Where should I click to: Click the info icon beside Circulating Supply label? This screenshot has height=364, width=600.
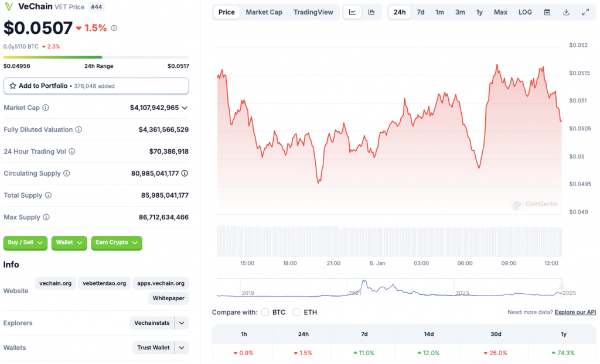pyautogui.click(x=67, y=173)
